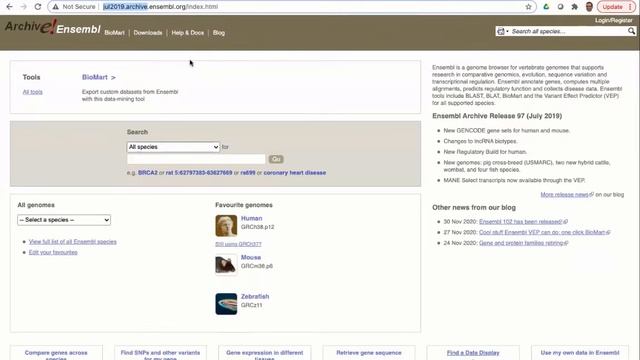The width and height of the screenshot is (640, 360).
Task: Click the main search text box
Action: click(x=196, y=159)
